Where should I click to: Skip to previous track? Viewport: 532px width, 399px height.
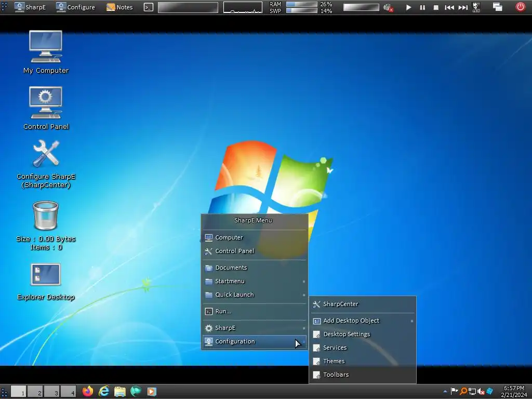pos(449,7)
